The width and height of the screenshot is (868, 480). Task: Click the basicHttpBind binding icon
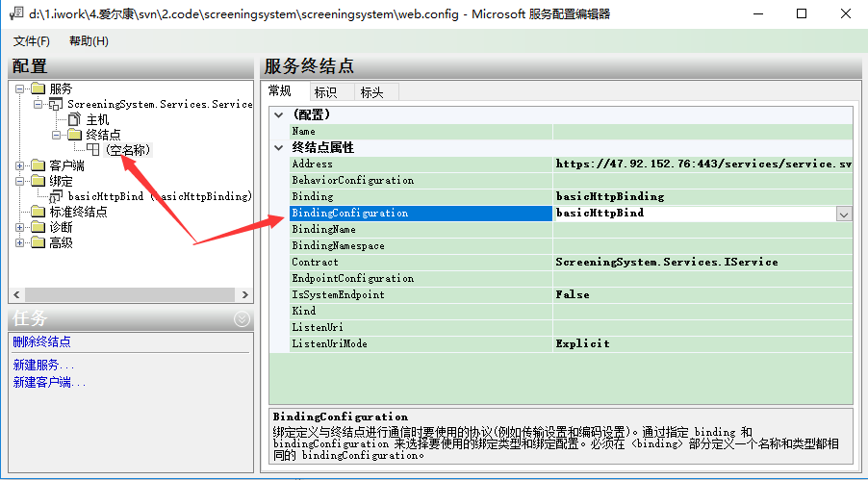tap(56, 196)
